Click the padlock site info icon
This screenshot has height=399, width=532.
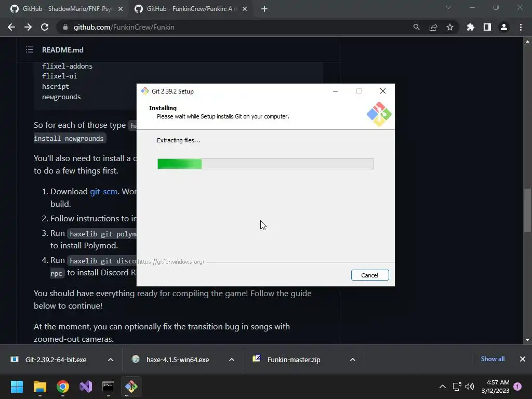[65, 27]
